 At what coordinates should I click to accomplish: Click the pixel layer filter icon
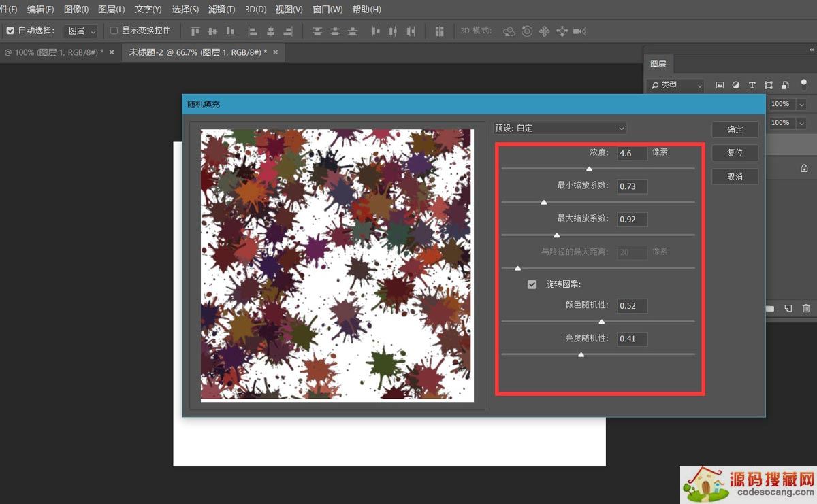(719, 85)
